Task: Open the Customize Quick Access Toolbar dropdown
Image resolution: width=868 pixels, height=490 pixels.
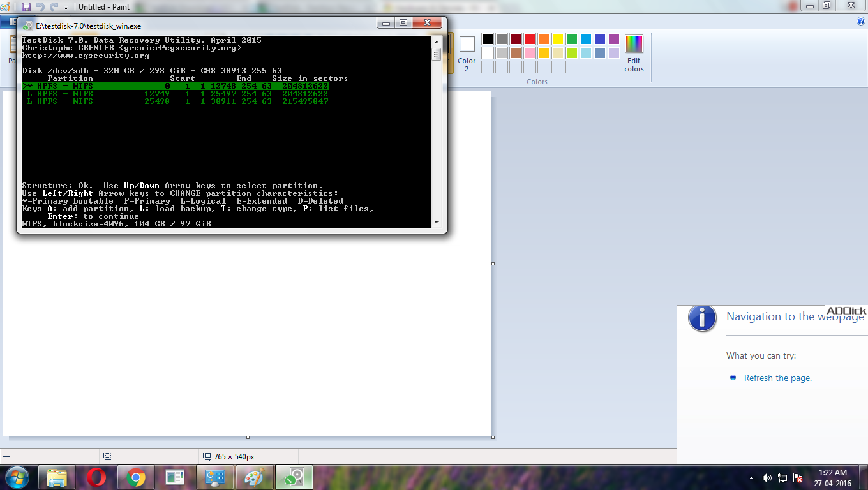Action: pos(66,7)
